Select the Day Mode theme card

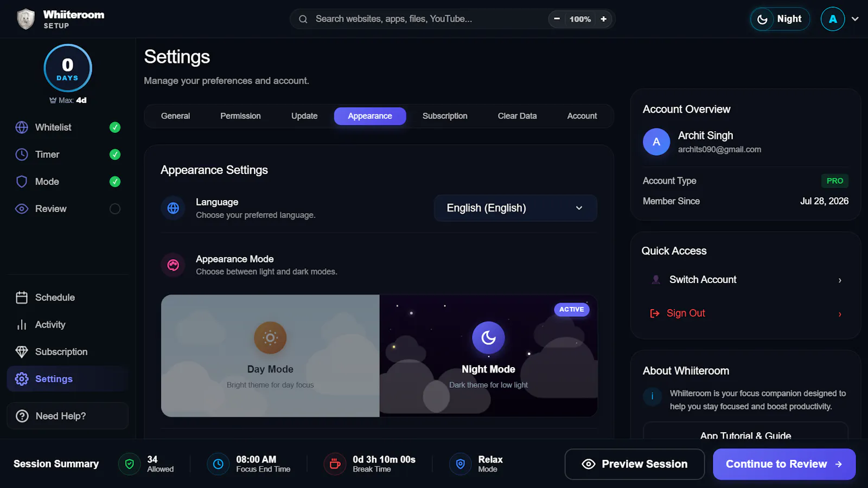click(270, 356)
